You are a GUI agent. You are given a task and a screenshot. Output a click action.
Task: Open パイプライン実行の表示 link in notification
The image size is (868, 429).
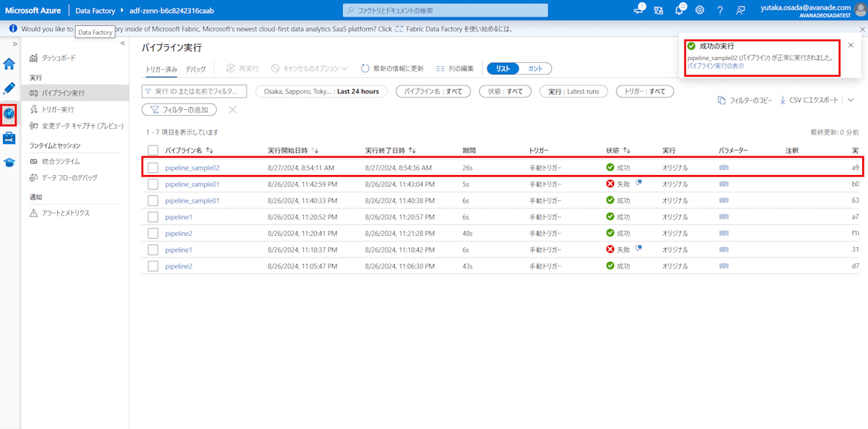click(715, 66)
